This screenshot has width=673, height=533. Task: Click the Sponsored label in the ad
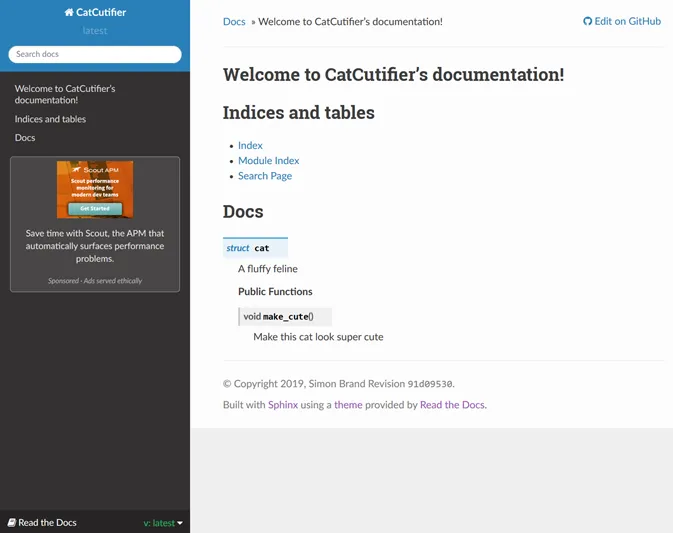pos(63,281)
